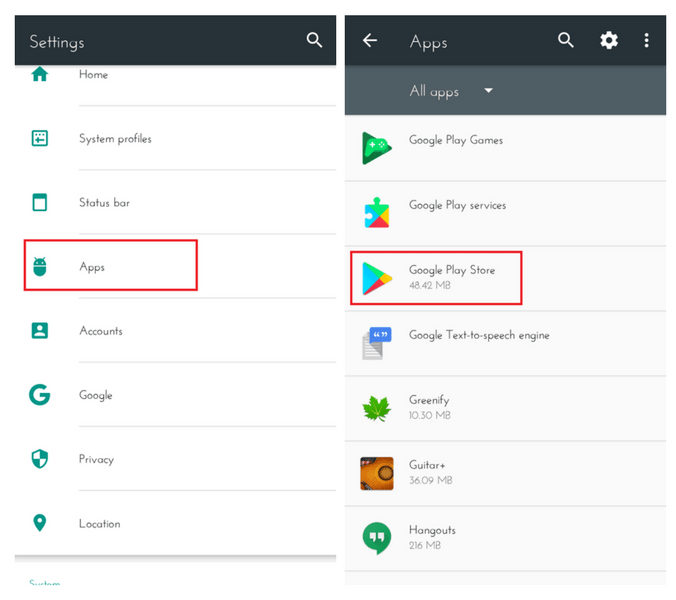Viewport: 676px width, 600px height.
Task: Tap the Guitar+ app icon
Action: 377,473
